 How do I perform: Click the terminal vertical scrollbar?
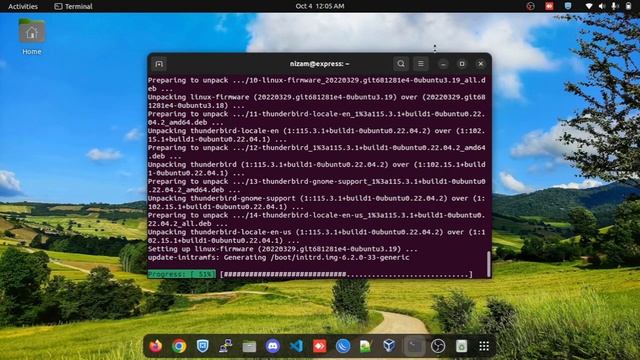488,264
